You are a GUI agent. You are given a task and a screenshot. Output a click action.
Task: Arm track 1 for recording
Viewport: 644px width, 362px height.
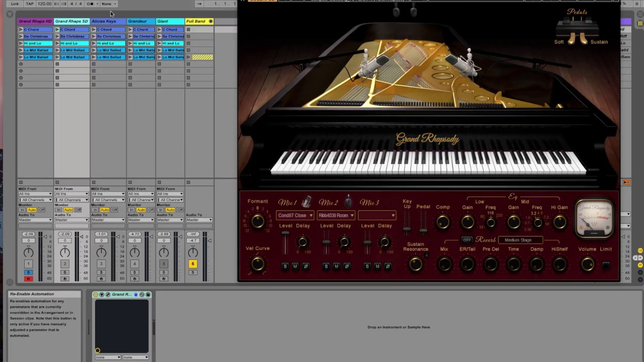(28, 279)
